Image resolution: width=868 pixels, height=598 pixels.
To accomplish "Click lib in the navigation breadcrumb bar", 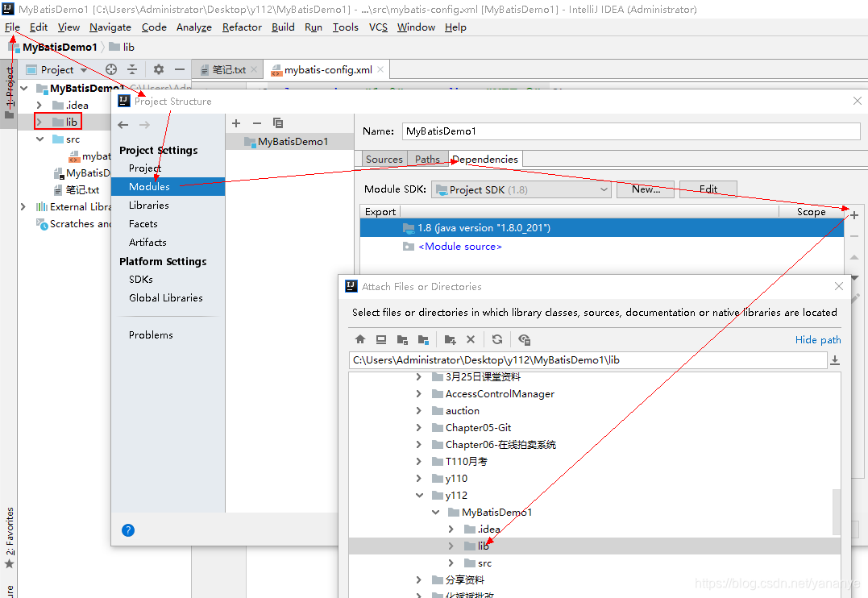I will coord(122,47).
